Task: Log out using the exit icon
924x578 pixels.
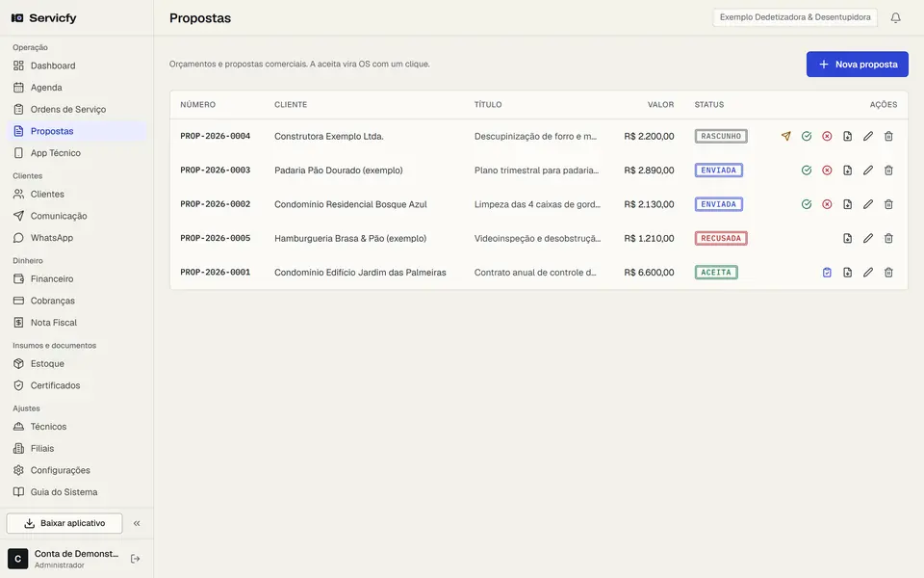Action: [x=135, y=559]
